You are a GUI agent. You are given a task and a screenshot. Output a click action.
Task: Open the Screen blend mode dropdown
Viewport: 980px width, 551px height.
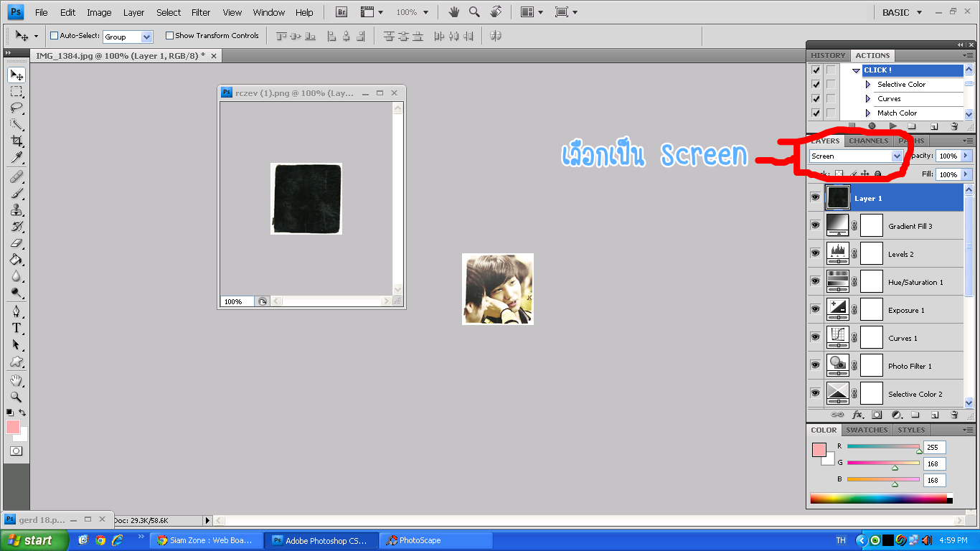click(855, 156)
